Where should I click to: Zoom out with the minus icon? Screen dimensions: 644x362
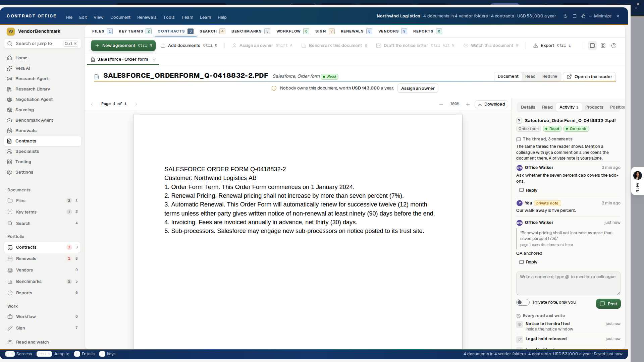[x=441, y=104]
